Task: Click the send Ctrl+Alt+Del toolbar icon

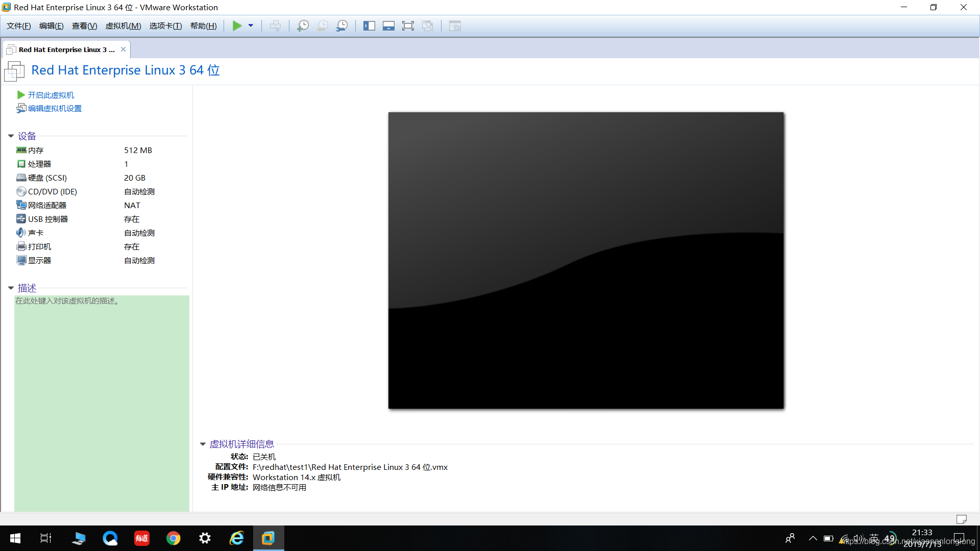Action: pos(275,26)
